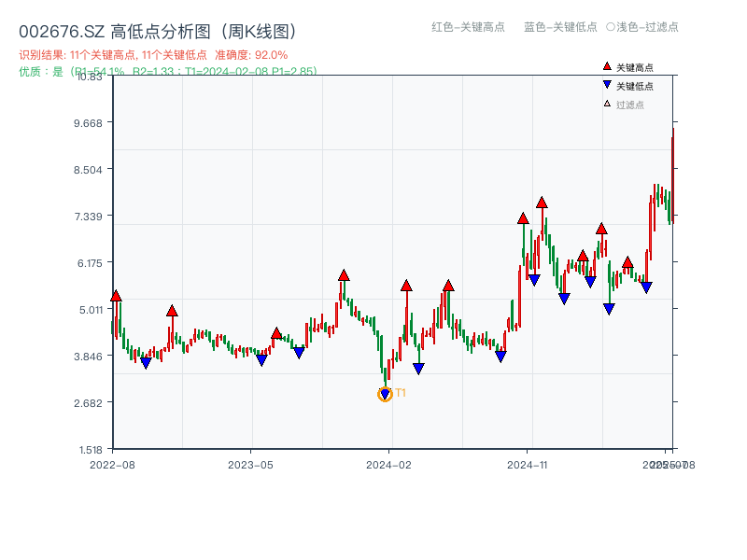Click the 3.846 y-axis price label
The height and width of the screenshot is (560, 747).
pos(88,357)
